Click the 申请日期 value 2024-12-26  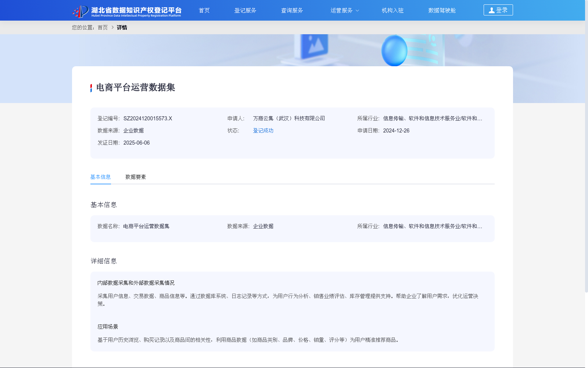pyautogui.click(x=396, y=131)
